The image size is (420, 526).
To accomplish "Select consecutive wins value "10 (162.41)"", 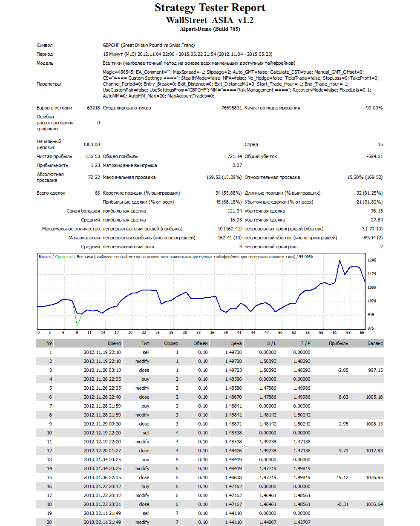I will coord(230,229).
